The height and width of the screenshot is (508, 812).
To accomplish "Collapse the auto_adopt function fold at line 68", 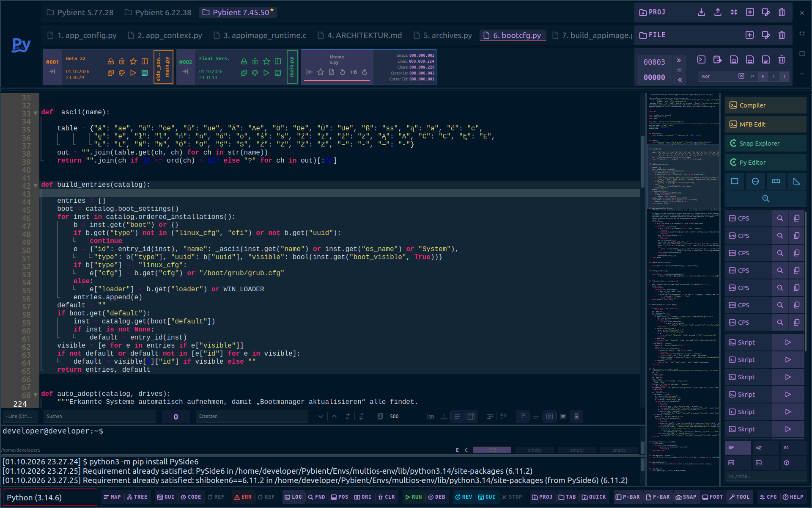I will [x=36, y=395].
